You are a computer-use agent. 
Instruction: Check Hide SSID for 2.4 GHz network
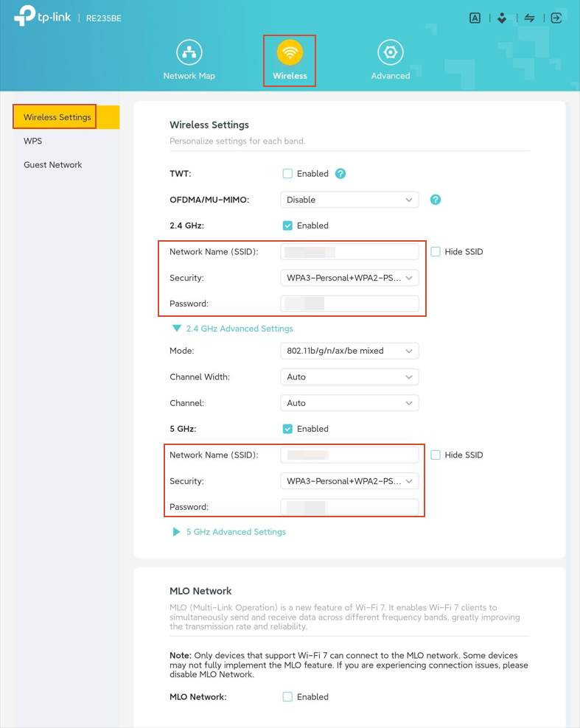pos(435,252)
